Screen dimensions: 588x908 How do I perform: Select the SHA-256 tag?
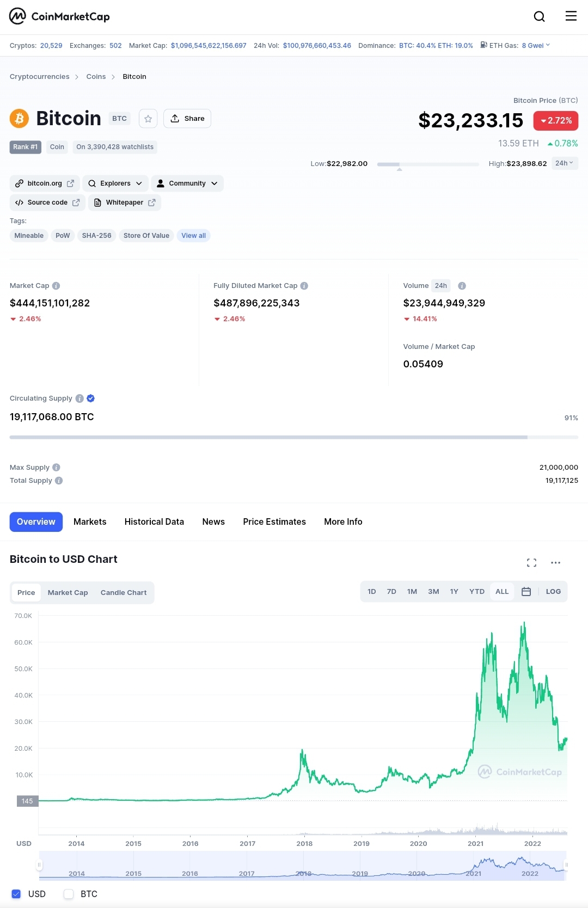point(96,236)
